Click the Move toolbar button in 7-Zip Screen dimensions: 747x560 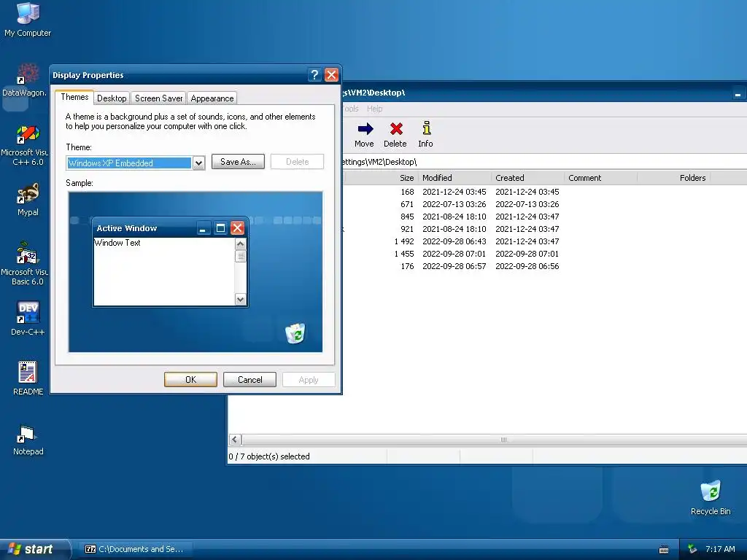click(365, 135)
